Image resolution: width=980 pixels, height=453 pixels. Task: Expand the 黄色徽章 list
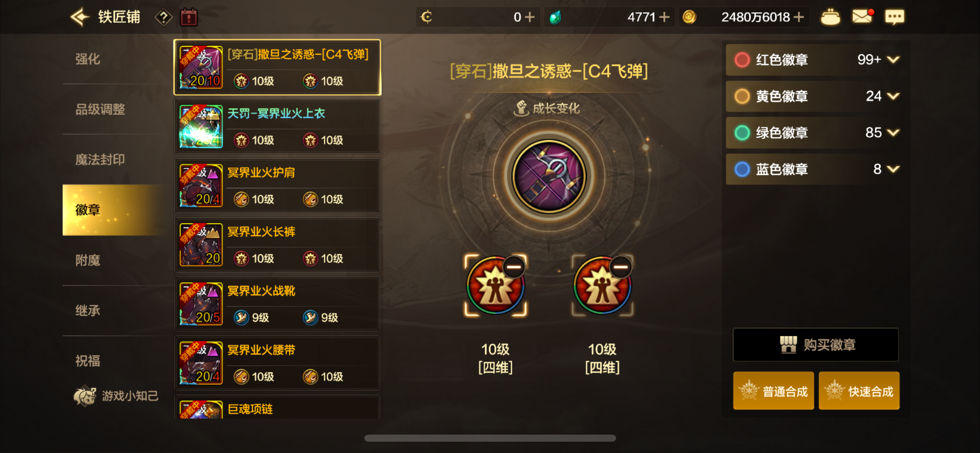click(x=893, y=96)
